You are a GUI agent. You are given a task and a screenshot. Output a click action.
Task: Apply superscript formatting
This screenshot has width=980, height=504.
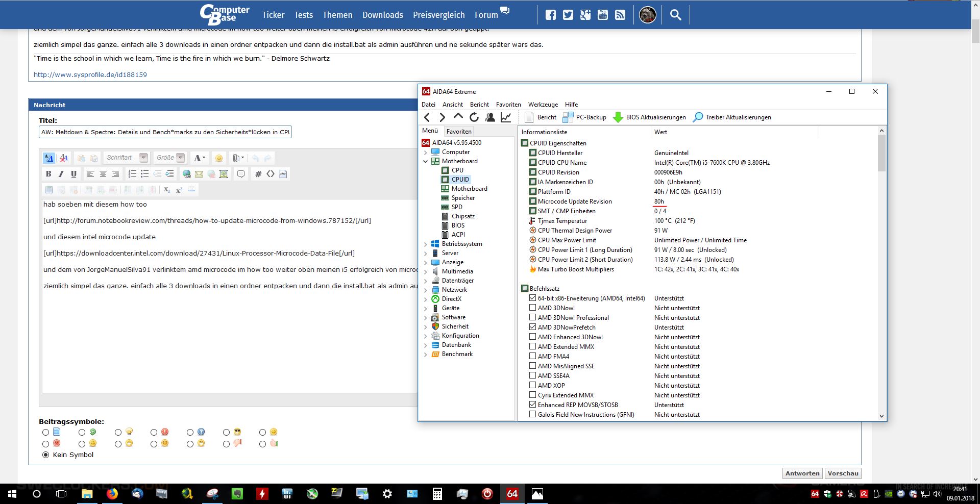click(179, 190)
